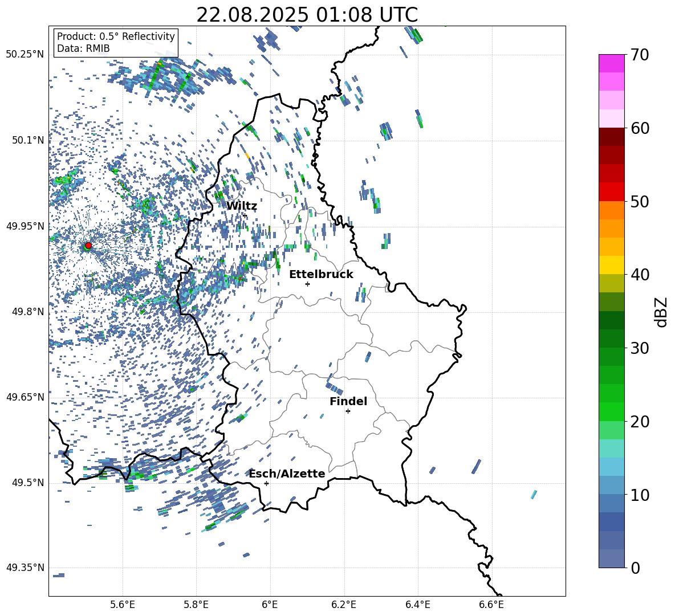Click the 6.4°E longitude label
This screenshot has width=675, height=616.
417,605
